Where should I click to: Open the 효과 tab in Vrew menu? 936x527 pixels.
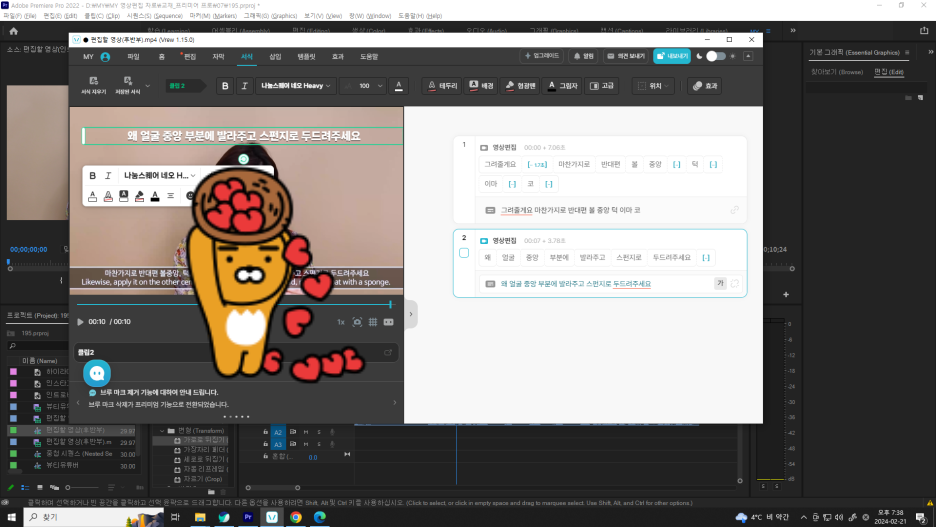click(338, 57)
